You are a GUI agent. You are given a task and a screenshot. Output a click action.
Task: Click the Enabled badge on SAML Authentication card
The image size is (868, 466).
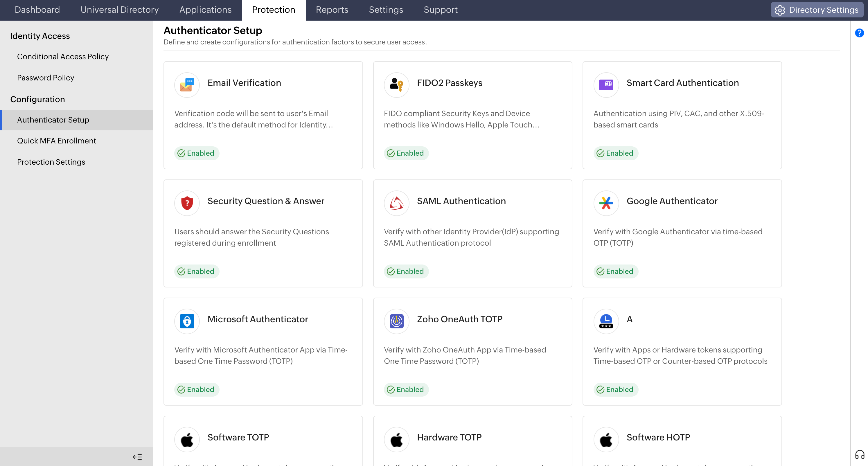(406, 271)
